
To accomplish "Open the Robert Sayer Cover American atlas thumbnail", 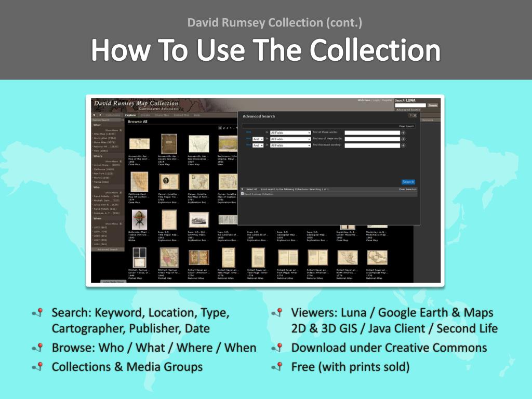I will (x=199, y=258).
